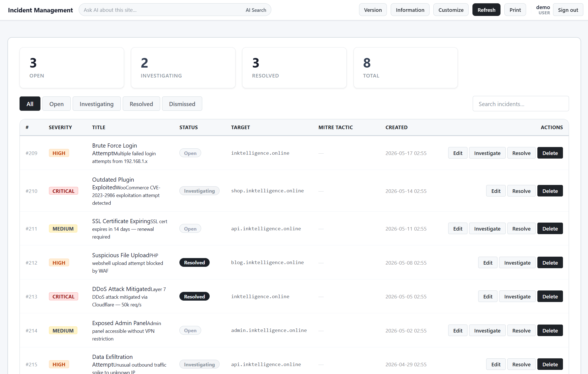The image size is (588, 374).
Task: Open the Incident Management title link
Action: click(x=40, y=10)
